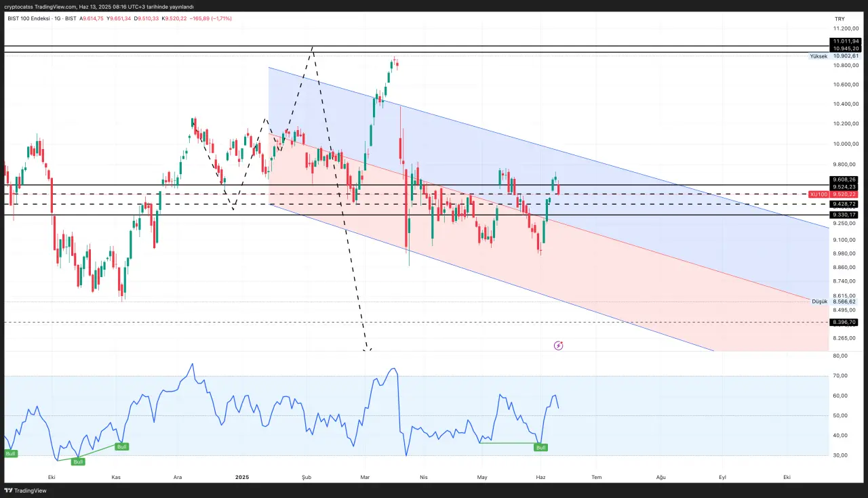Click the 'Ağu' month on time axis
The width and height of the screenshot is (868, 498).
[x=660, y=477]
